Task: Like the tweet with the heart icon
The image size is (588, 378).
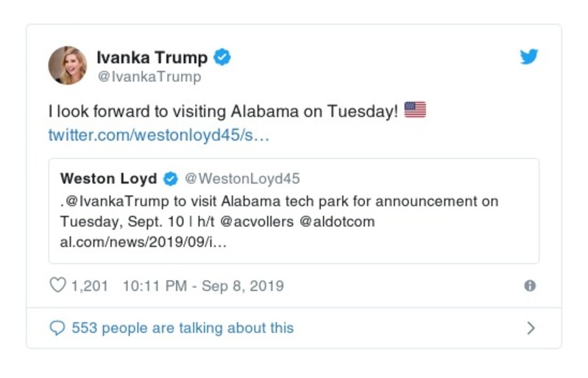Action: point(57,286)
